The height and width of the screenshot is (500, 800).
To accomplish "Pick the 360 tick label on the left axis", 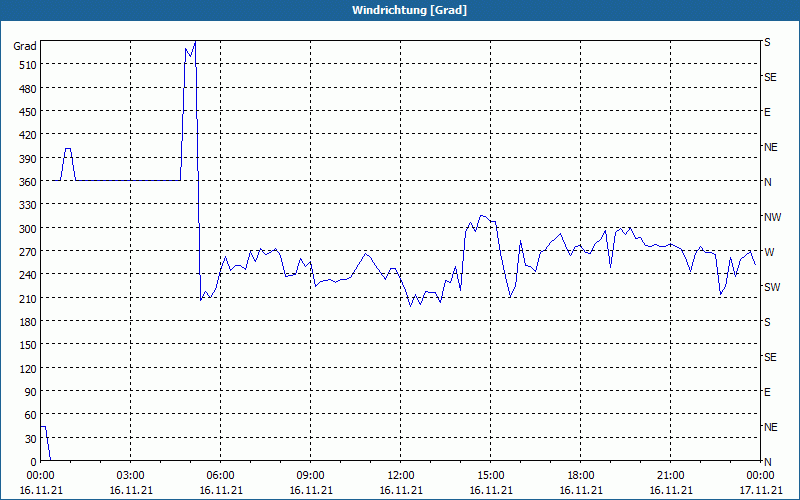I will (28, 182).
